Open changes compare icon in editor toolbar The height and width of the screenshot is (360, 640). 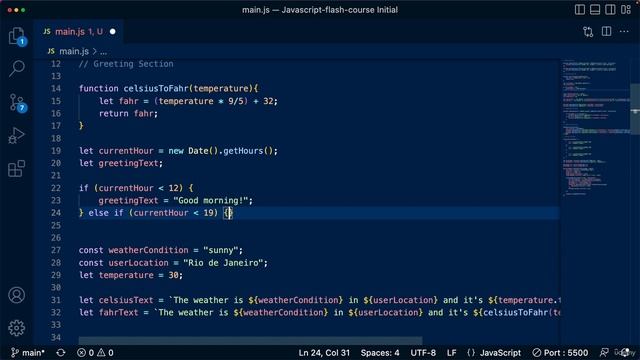[x=588, y=31]
